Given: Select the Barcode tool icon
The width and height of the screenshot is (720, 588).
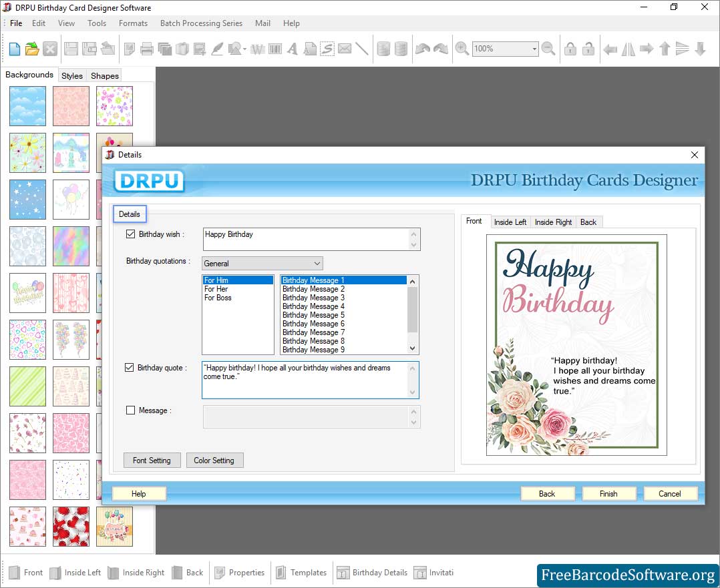Looking at the screenshot, I should point(275,49).
